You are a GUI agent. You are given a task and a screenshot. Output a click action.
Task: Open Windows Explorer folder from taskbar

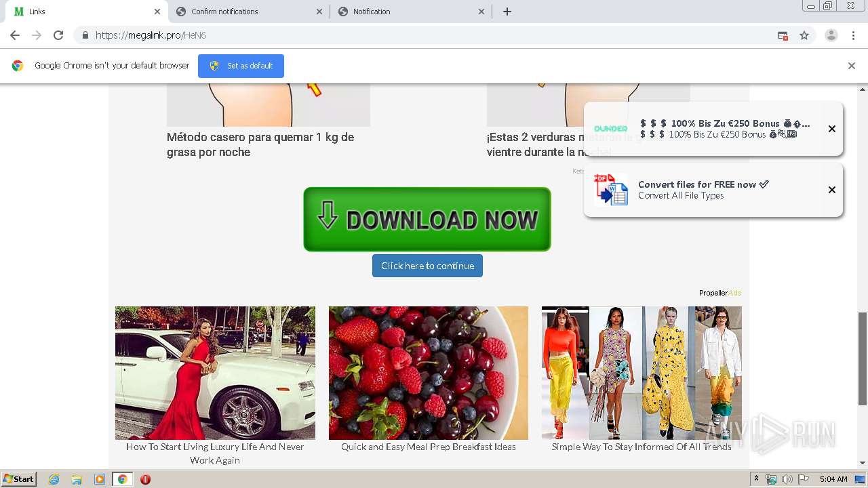point(77,479)
